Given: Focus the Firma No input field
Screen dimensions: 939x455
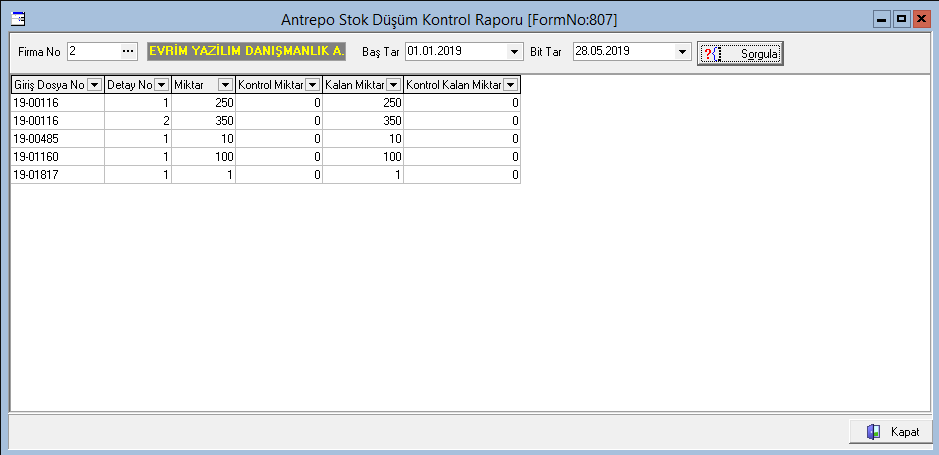Looking at the screenshot, I should click(93, 51).
